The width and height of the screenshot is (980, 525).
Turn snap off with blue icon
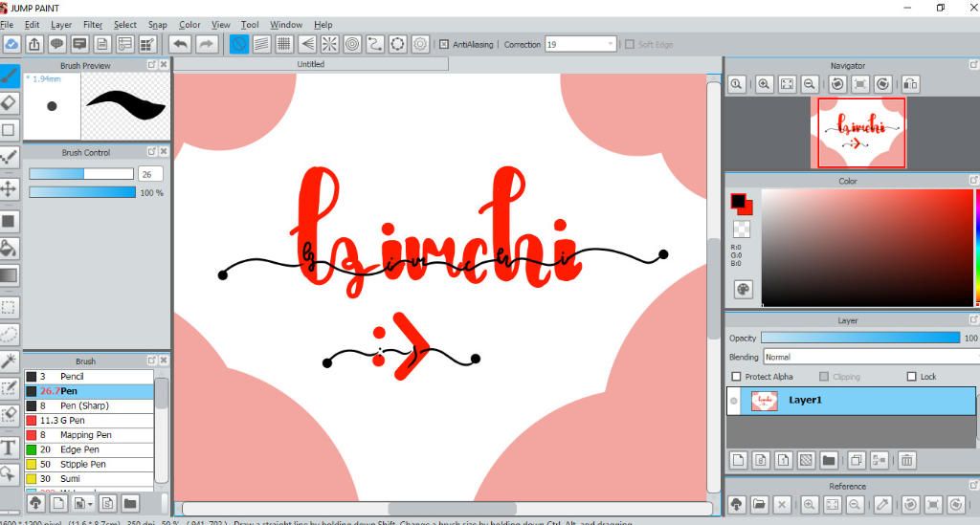pyautogui.click(x=238, y=44)
